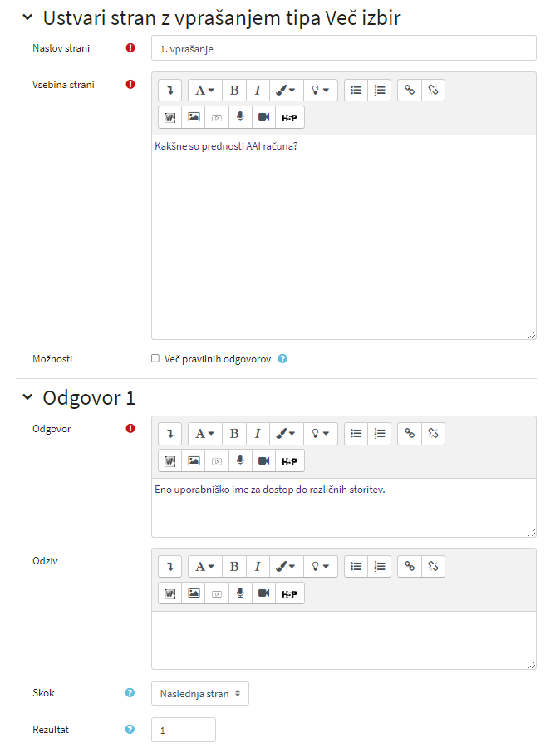The image size is (560, 753).
Task: Open lightbulb highlight menu in Vsebina strani editor
Action: coord(321,91)
